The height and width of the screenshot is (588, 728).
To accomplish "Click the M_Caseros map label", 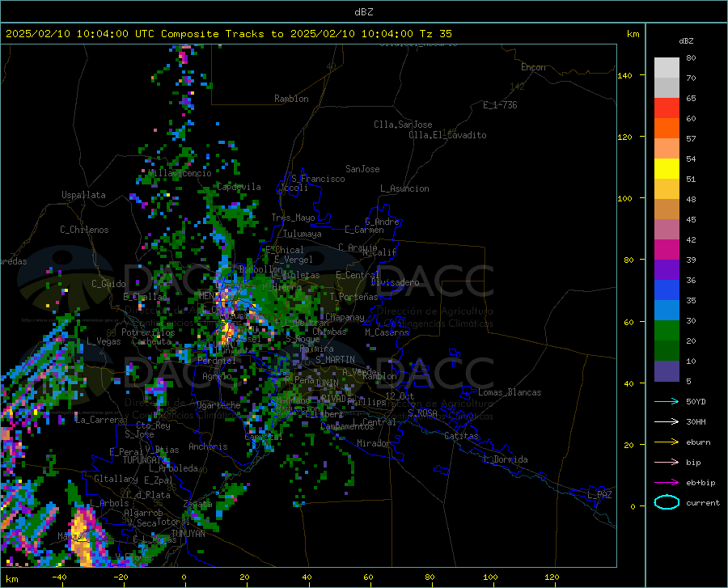I will (x=387, y=332).
